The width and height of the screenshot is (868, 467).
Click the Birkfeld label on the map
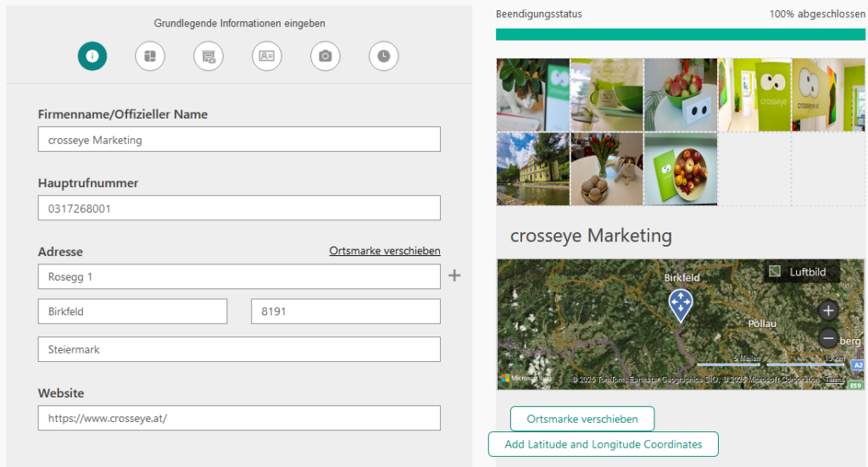[682, 278]
